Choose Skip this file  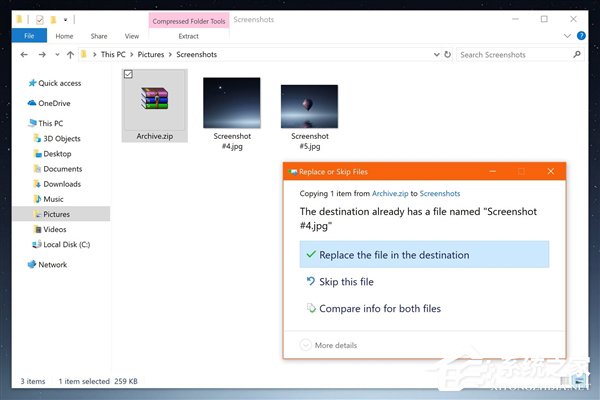coord(340,282)
